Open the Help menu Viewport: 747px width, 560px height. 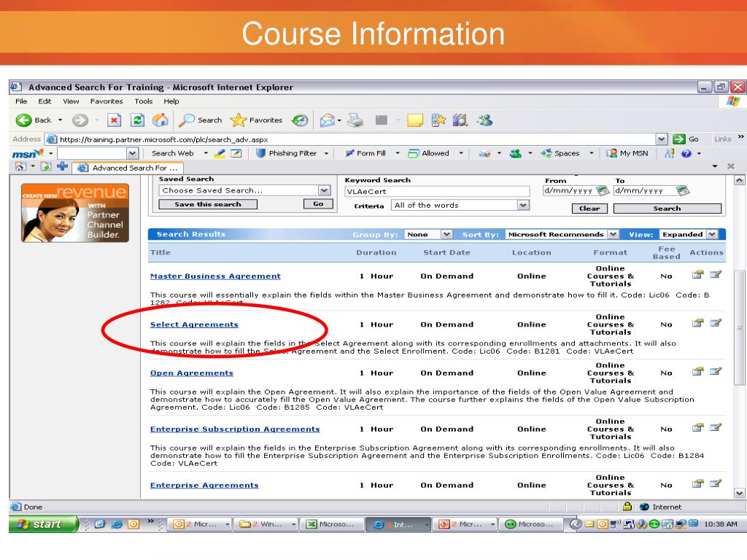click(171, 101)
